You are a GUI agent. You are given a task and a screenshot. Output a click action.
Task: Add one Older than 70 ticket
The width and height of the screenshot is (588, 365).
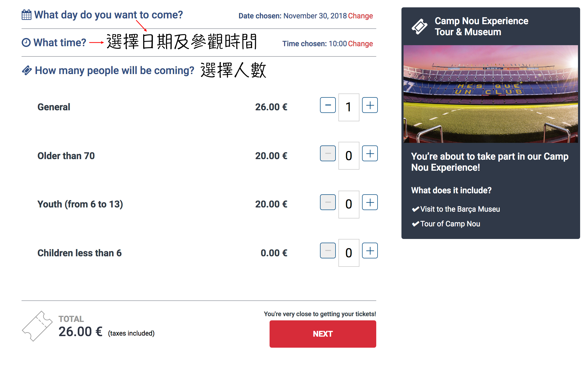(x=370, y=154)
